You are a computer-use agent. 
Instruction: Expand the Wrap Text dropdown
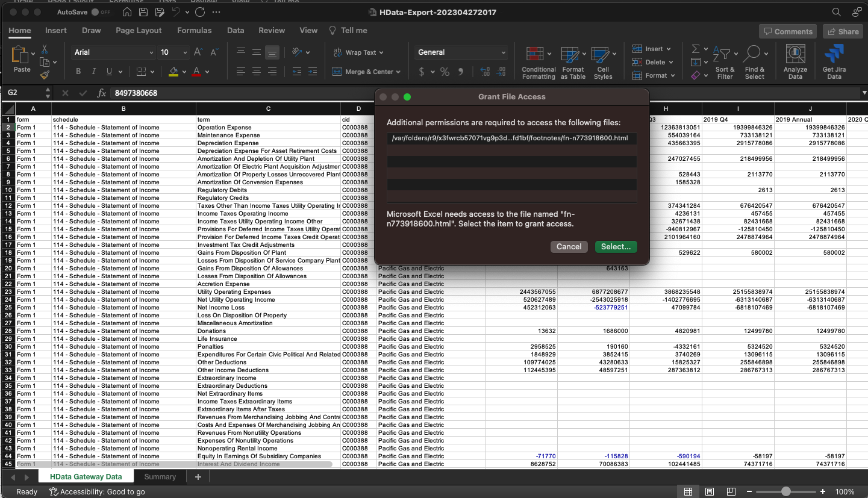(381, 52)
